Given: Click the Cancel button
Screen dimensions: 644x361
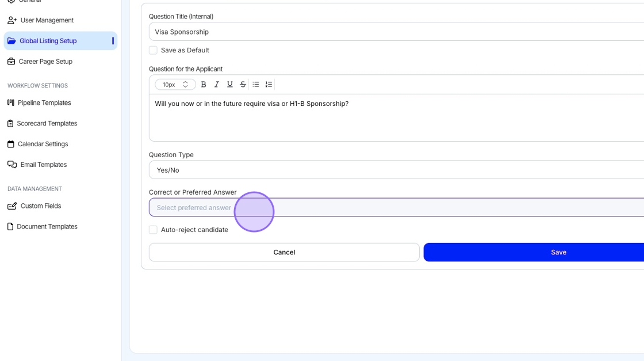Looking at the screenshot, I should 284,252.
